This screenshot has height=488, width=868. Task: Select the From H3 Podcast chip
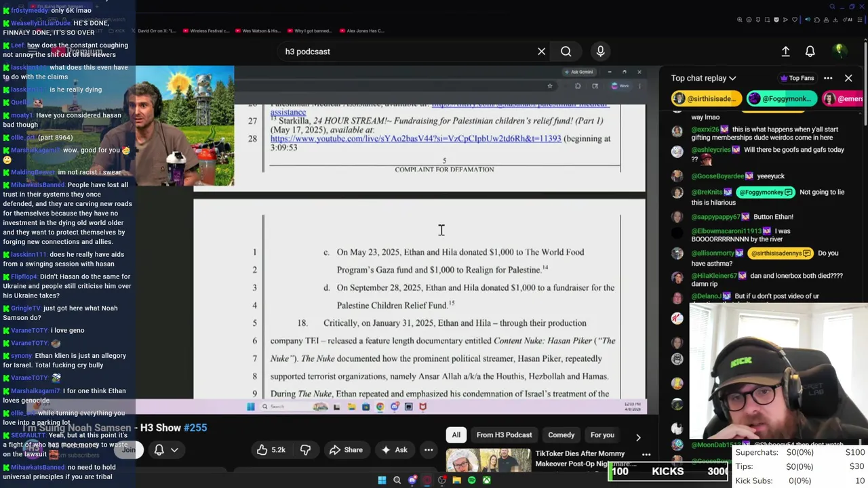click(504, 435)
